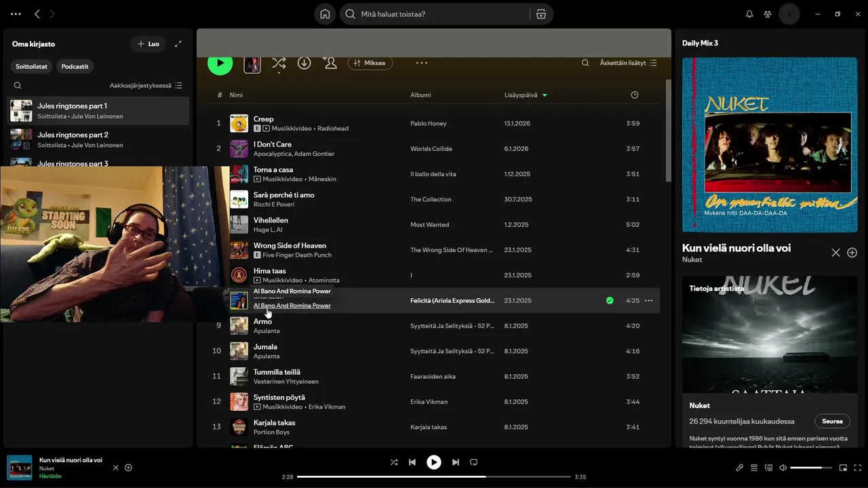Go to the Home screen icon
The image size is (868, 488).
tap(325, 14)
